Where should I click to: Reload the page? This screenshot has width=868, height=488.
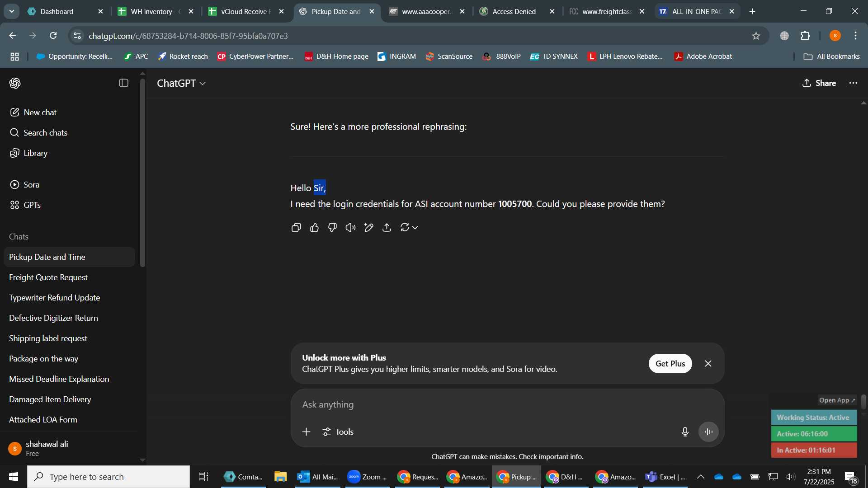(x=53, y=36)
